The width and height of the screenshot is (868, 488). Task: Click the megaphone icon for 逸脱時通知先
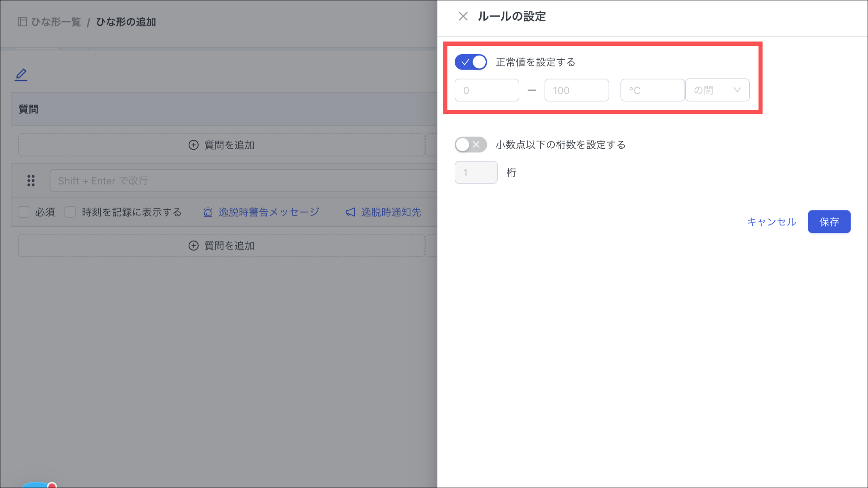coord(350,212)
